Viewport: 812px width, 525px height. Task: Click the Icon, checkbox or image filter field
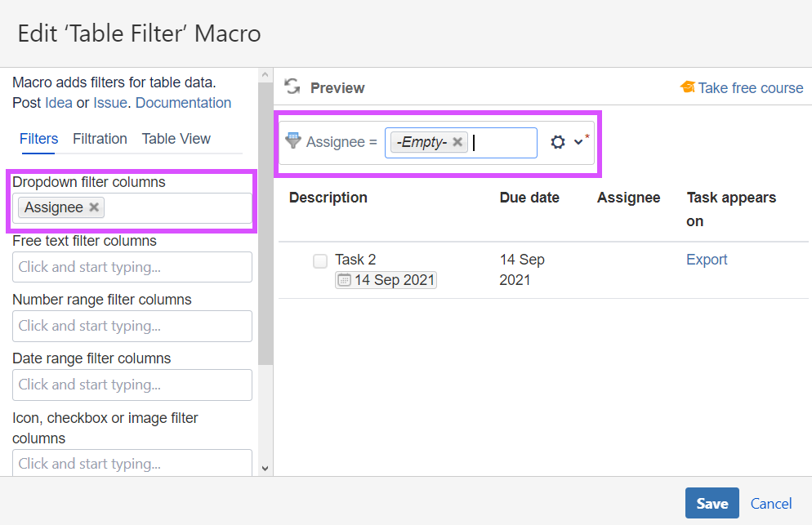click(x=132, y=463)
